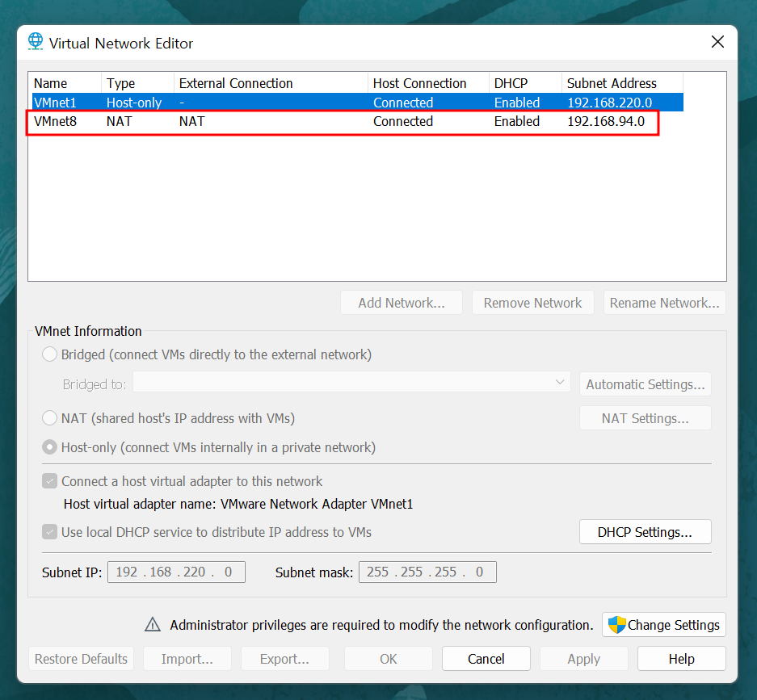Select the VMnet1 network row
This screenshot has width=757, height=700.
point(357,103)
